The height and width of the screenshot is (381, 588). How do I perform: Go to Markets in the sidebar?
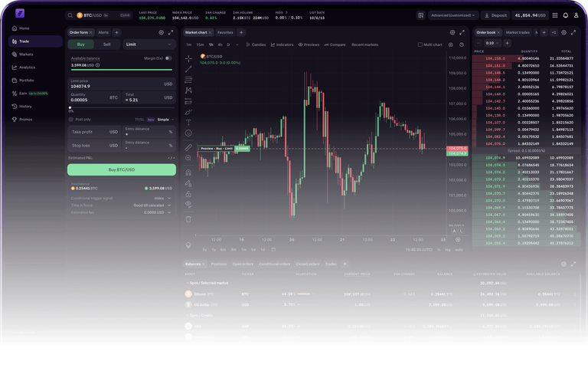pyautogui.click(x=22, y=54)
